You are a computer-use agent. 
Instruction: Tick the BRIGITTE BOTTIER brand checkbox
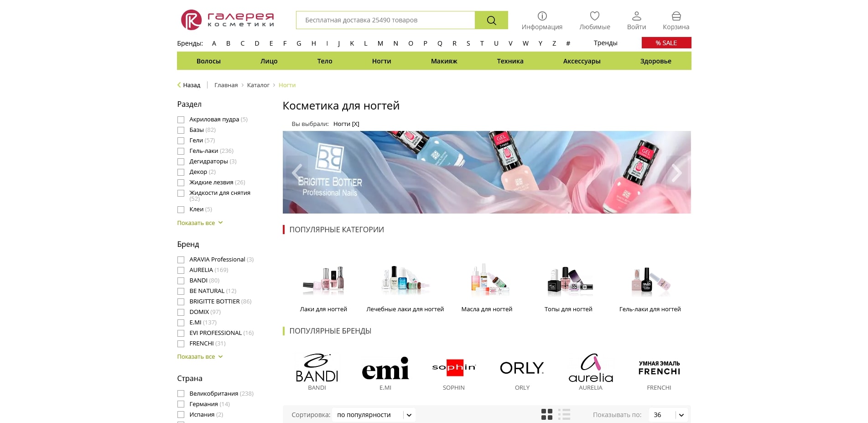[x=181, y=302]
